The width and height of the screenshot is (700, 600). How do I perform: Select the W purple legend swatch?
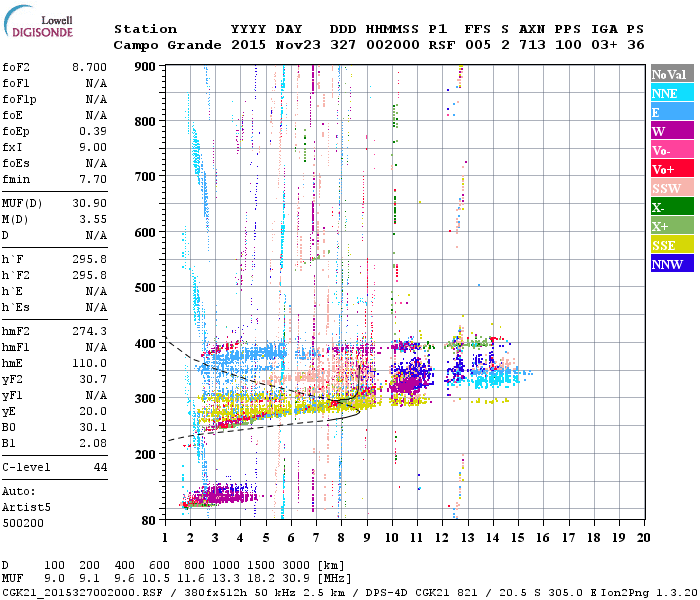[x=672, y=131]
